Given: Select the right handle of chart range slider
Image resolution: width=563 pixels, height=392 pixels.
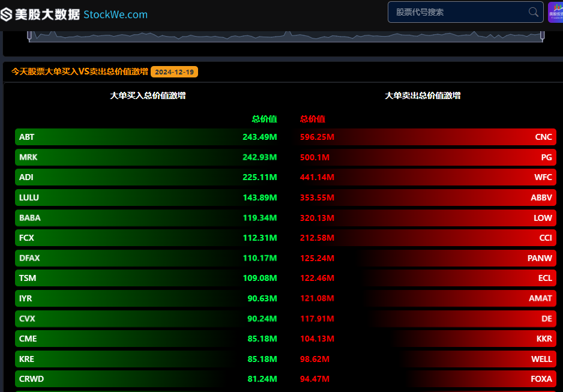Looking at the screenshot, I should 542,35.
